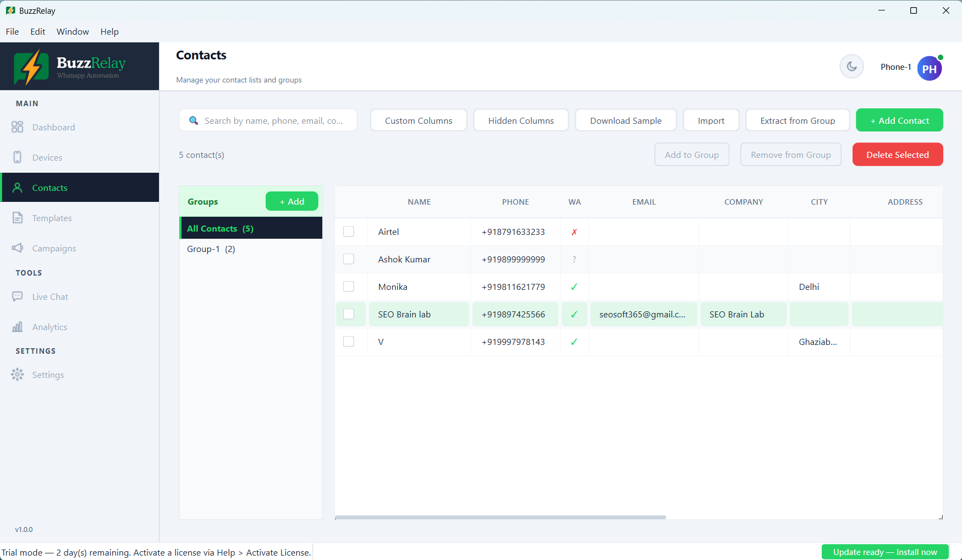Viewport: 962px width, 560px height.
Task: Click Extract from Group button
Action: coord(798,120)
